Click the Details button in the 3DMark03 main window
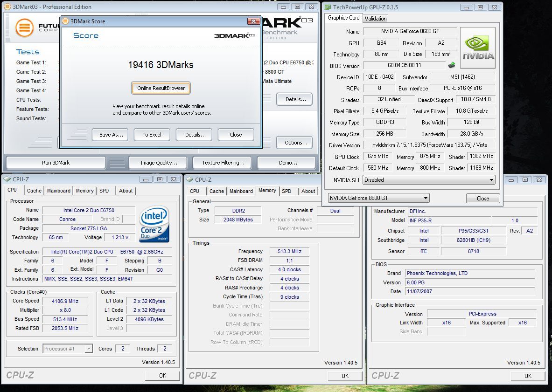 coord(294,99)
